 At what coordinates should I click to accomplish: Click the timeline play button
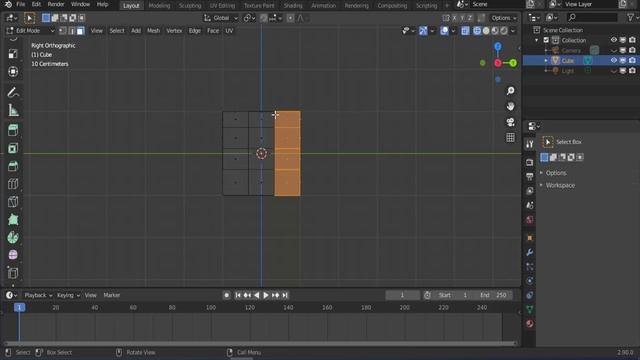pos(266,295)
